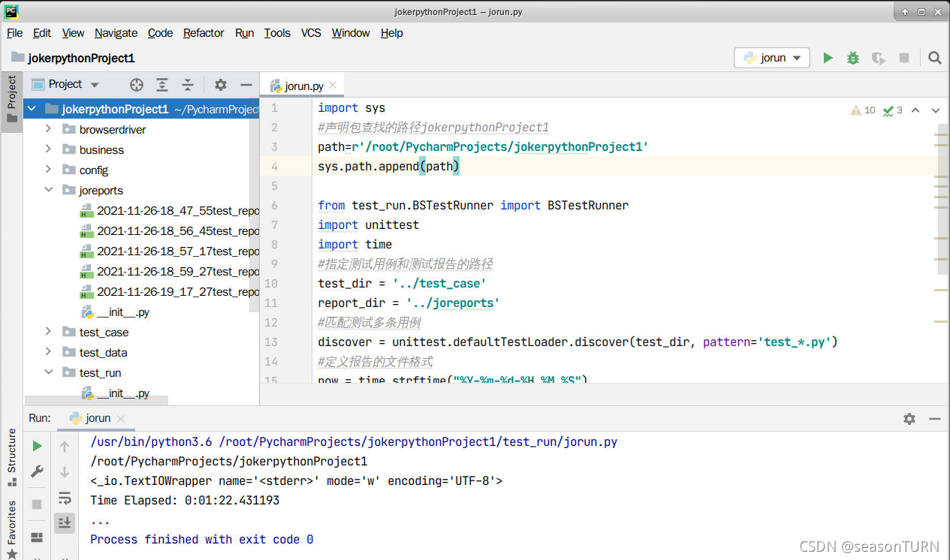The height and width of the screenshot is (560, 950).
Task: Select 2021-11-26-19_17_27test report file
Action: coord(169,292)
